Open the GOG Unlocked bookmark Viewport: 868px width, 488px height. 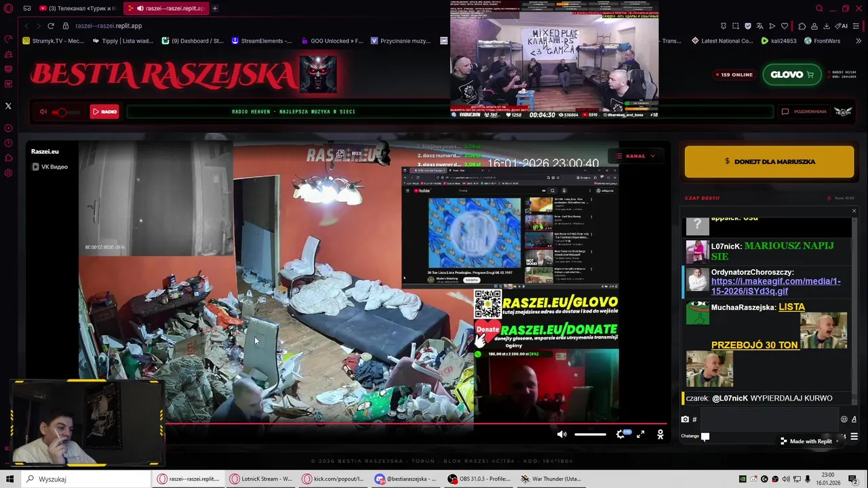point(332,41)
